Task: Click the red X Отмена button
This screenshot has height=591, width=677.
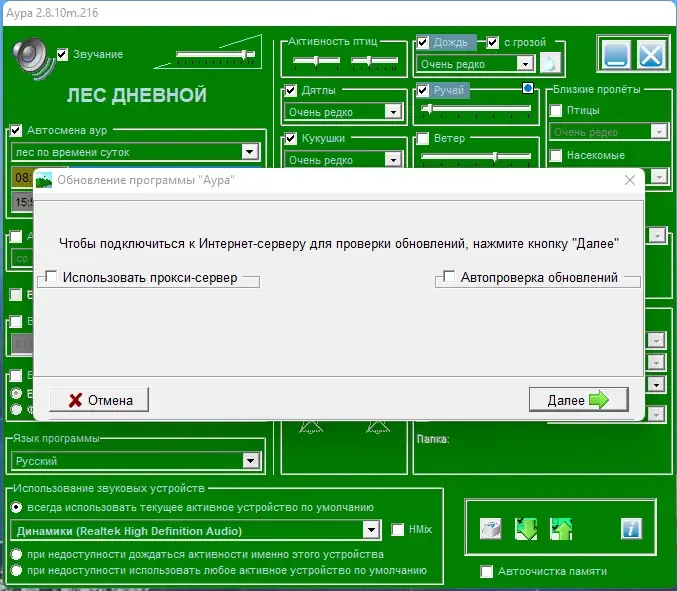Action: pyautogui.click(x=99, y=400)
